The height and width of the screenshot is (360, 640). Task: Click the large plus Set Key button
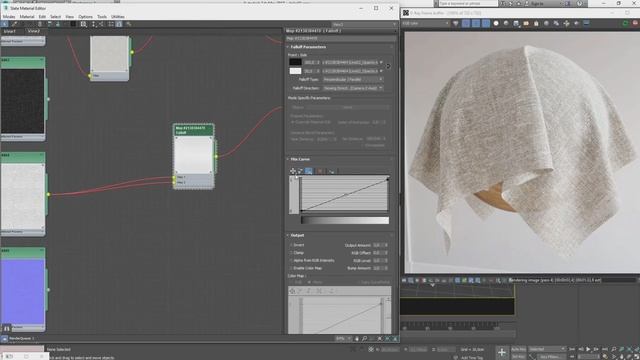[502, 352]
